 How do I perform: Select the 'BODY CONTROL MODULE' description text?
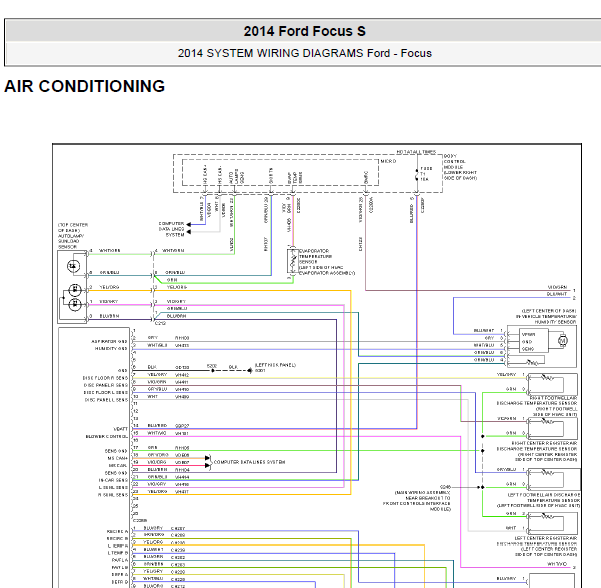click(460, 167)
